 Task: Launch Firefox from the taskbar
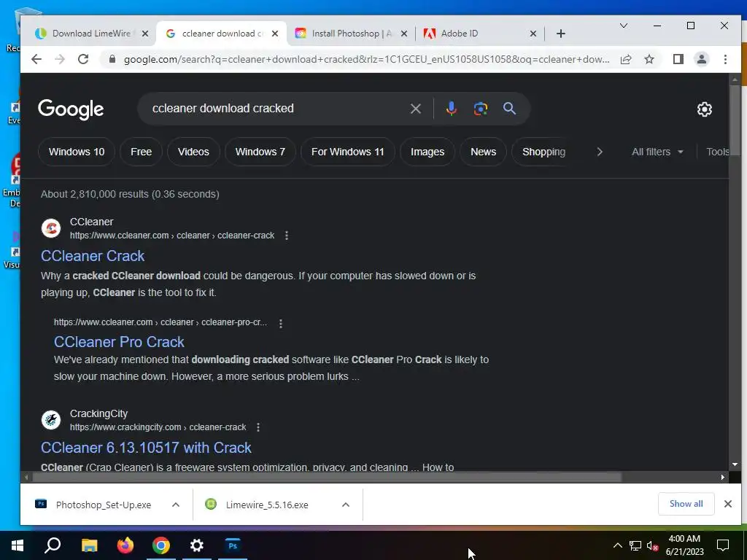[125, 545]
